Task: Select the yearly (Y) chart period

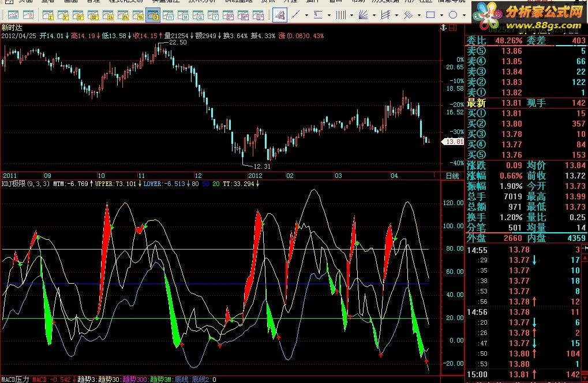Action: coord(213,15)
